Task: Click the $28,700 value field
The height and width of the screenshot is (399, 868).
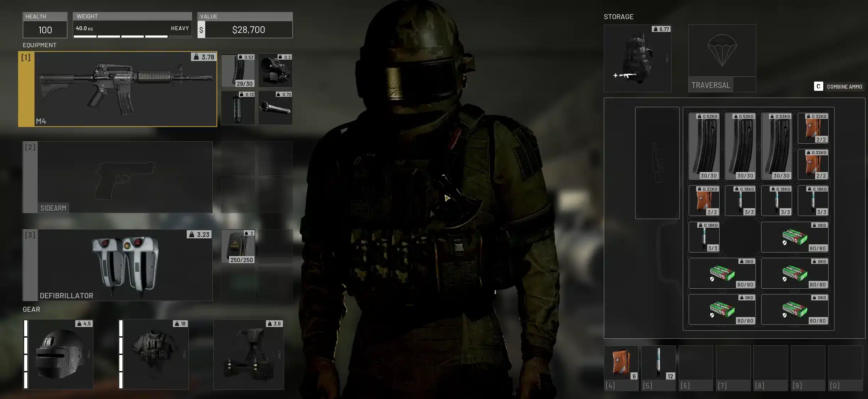Action: [x=249, y=30]
